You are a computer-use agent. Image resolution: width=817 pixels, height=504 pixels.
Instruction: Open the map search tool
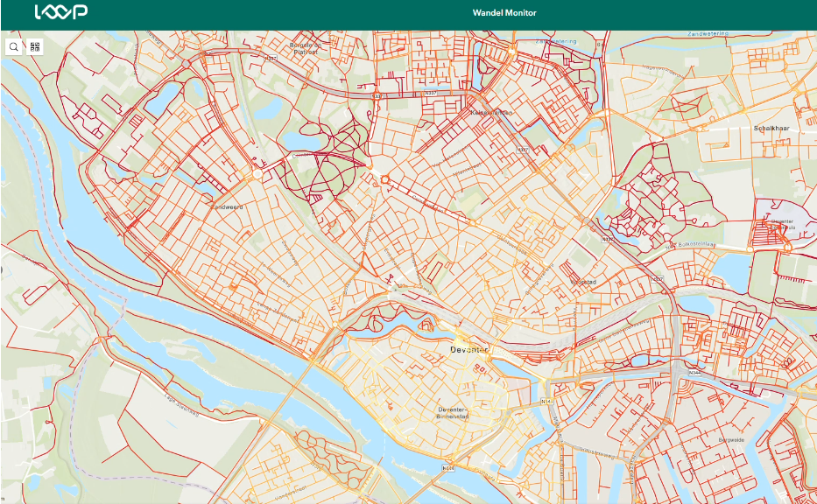click(x=14, y=47)
